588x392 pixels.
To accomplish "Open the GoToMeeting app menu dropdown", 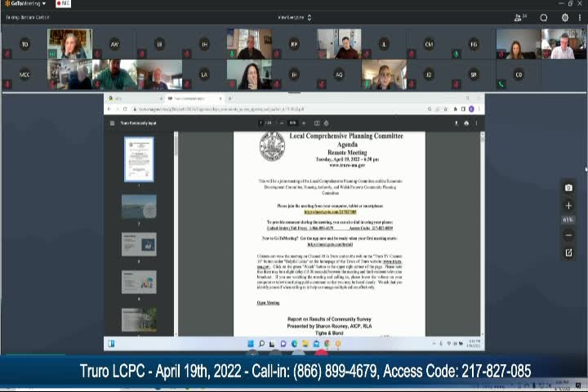I will point(24,3).
